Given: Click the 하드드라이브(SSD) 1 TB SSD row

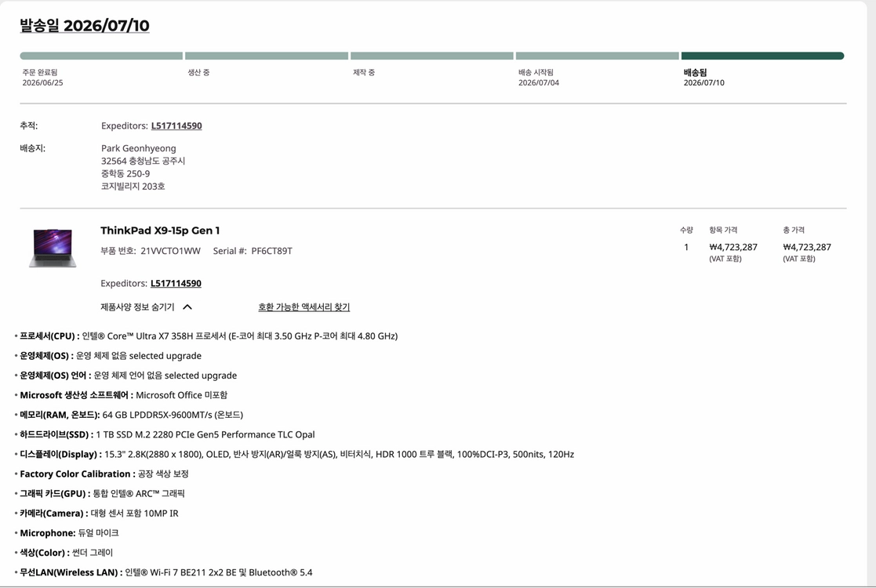Looking at the screenshot, I should [x=165, y=434].
